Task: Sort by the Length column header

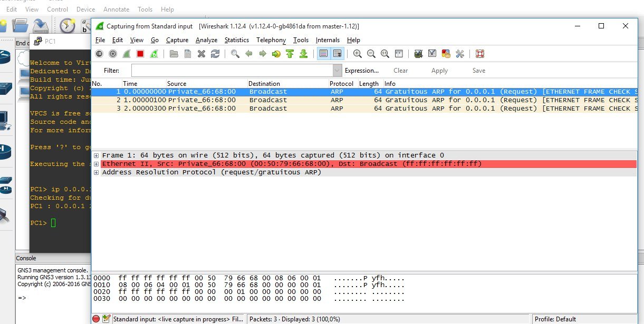Action: click(x=370, y=84)
